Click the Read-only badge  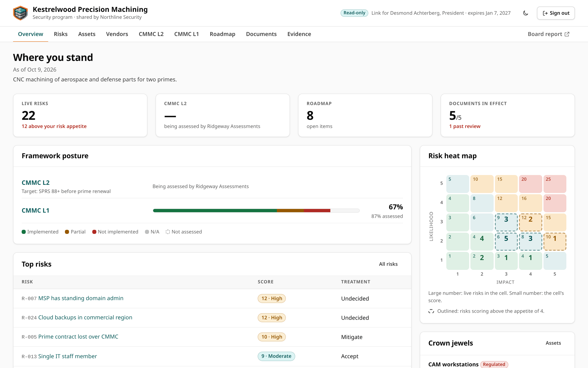354,13
